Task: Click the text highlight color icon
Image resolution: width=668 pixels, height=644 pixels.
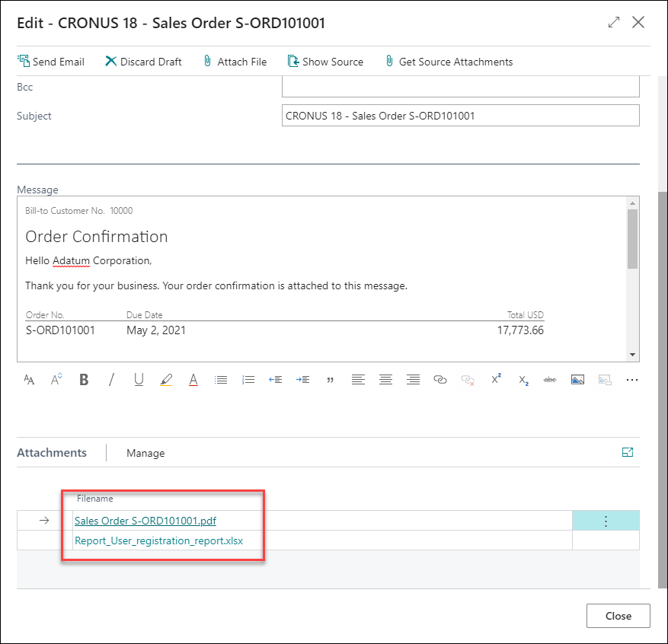Action: (x=166, y=380)
